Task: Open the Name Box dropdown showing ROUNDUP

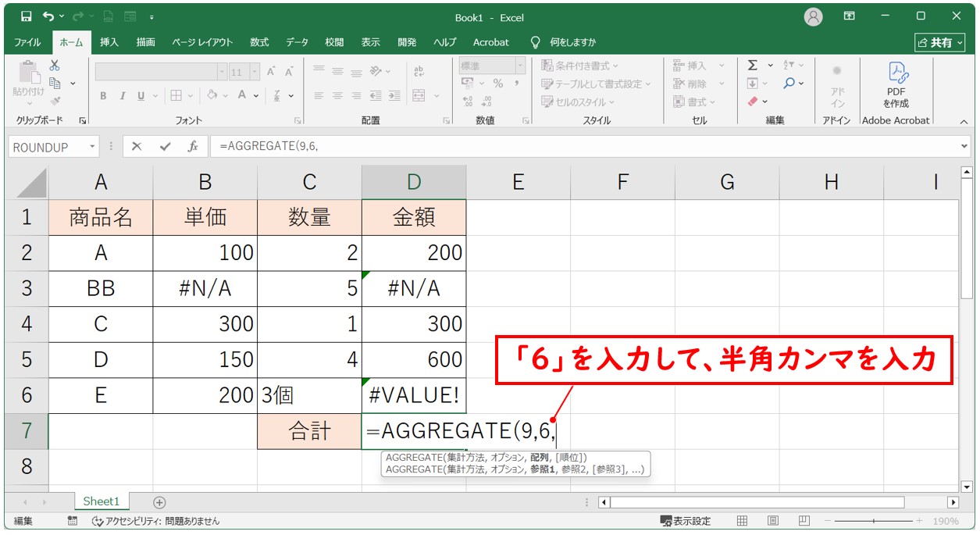Action: point(94,147)
